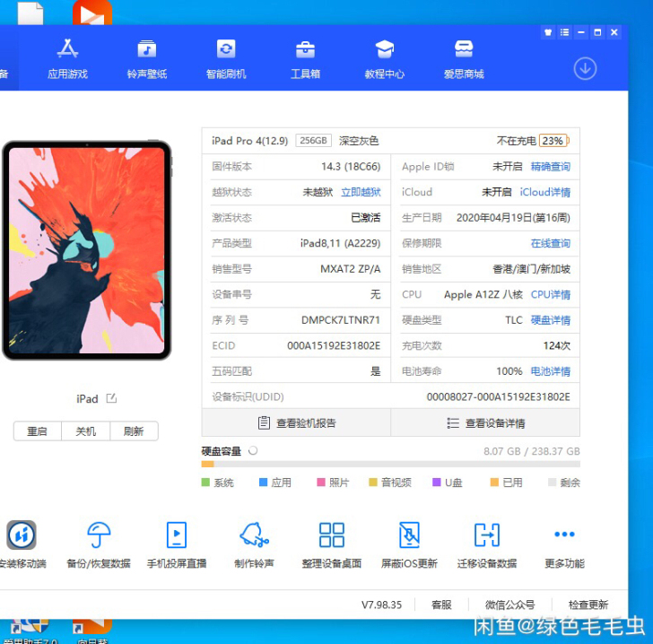Open 制作铃声 ringtone maker
The height and width of the screenshot is (644, 653).
[254, 544]
